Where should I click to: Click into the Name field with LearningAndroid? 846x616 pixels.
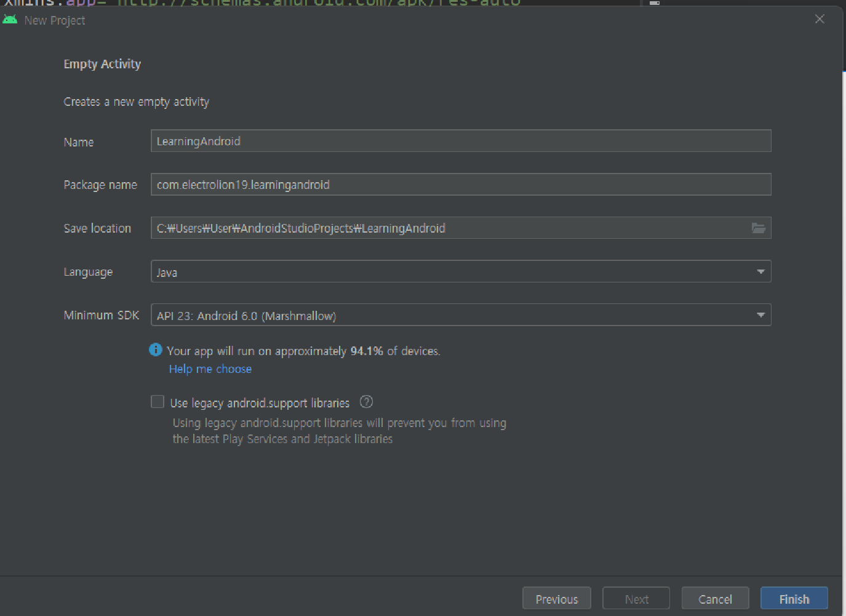pos(461,141)
